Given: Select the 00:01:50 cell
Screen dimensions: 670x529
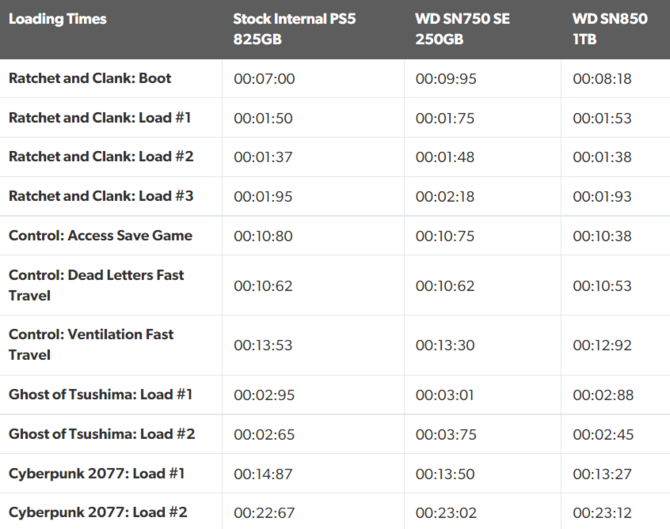Looking at the screenshot, I should tap(263, 118).
